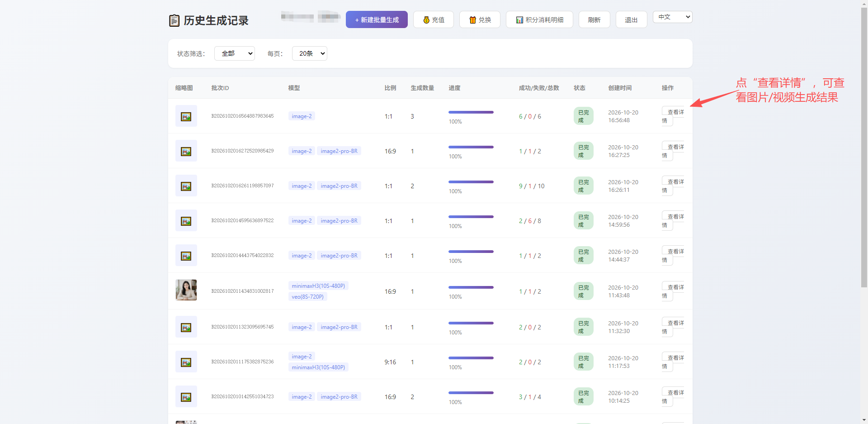The image size is (868, 424).
Task: View details of batch created 14:59:56
Action: (673, 221)
